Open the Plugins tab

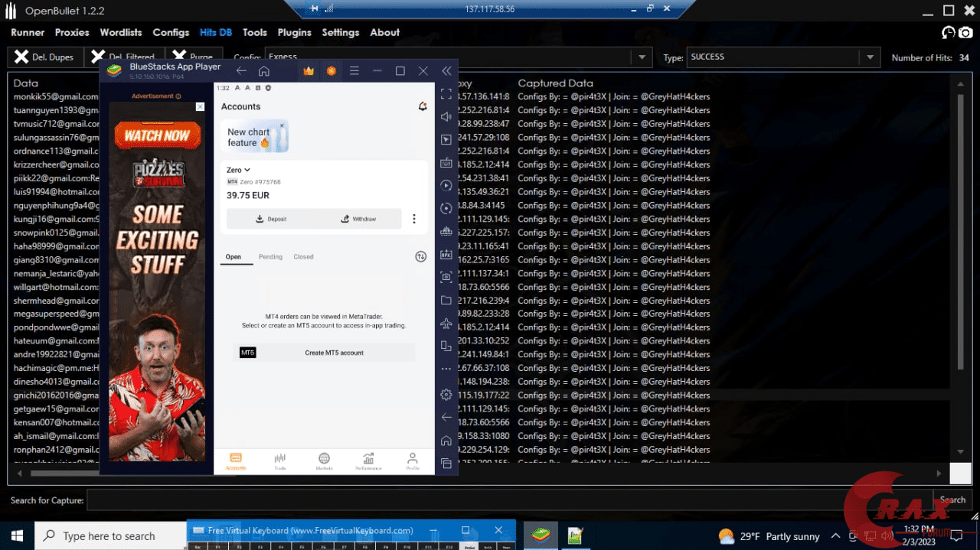294,32
